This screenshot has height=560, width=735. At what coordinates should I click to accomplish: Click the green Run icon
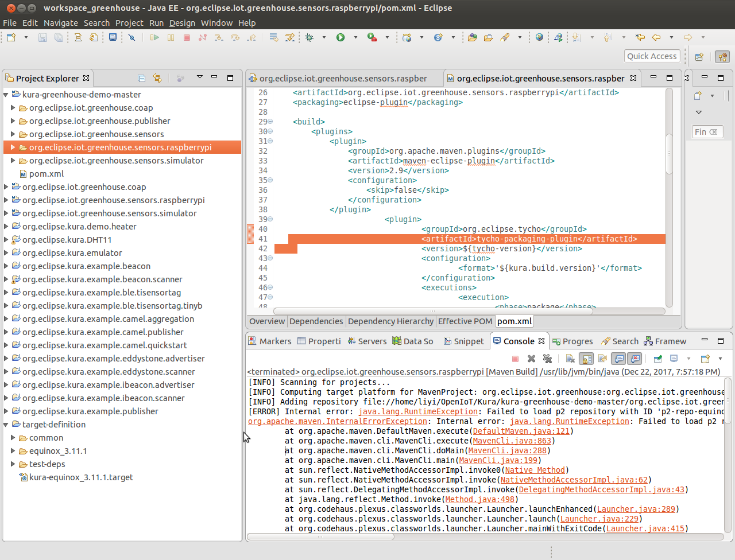pyautogui.click(x=341, y=37)
